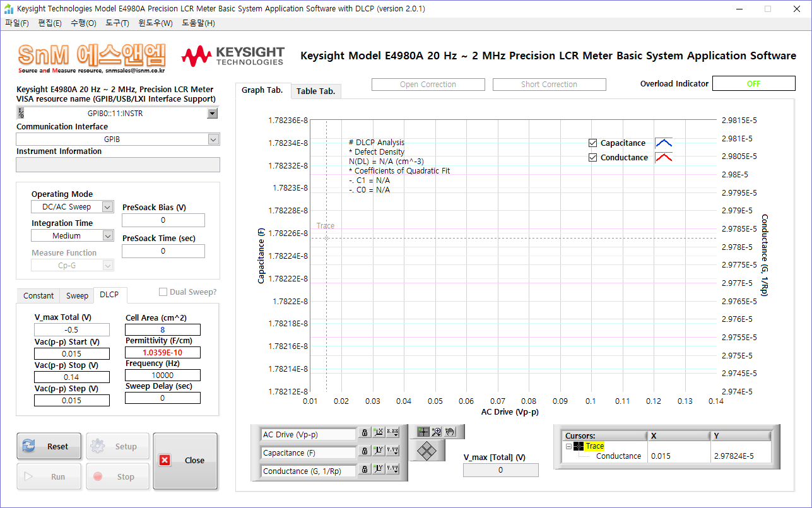Image resolution: width=812 pixels, height=508 pixels.
Task: Autoscale the Capacitance Y axis once
Action: [379, 451]
